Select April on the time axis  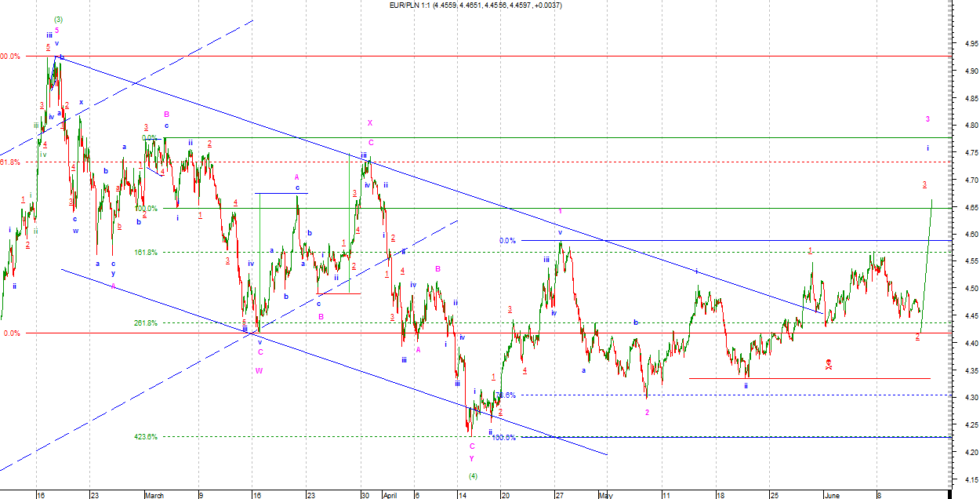click(x=391, y=495)
